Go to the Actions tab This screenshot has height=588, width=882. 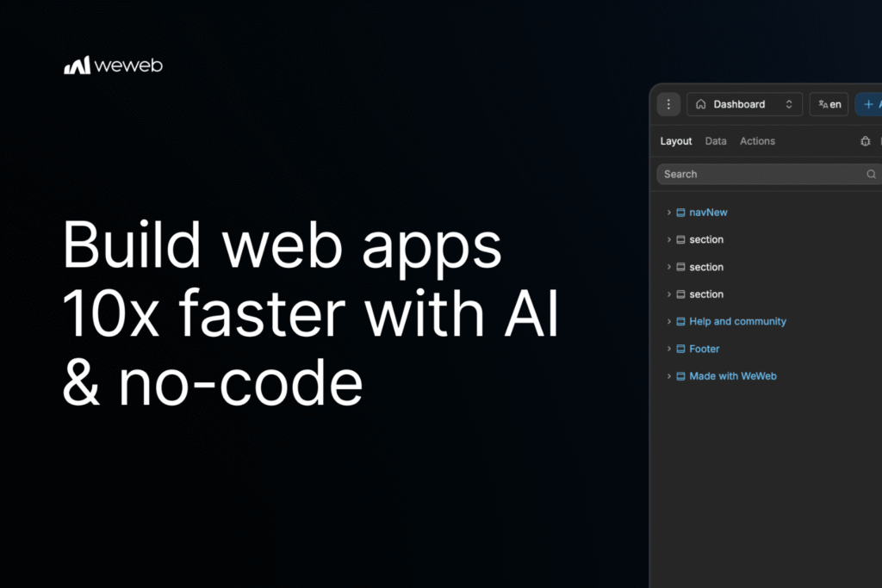[x=757, y=141]
